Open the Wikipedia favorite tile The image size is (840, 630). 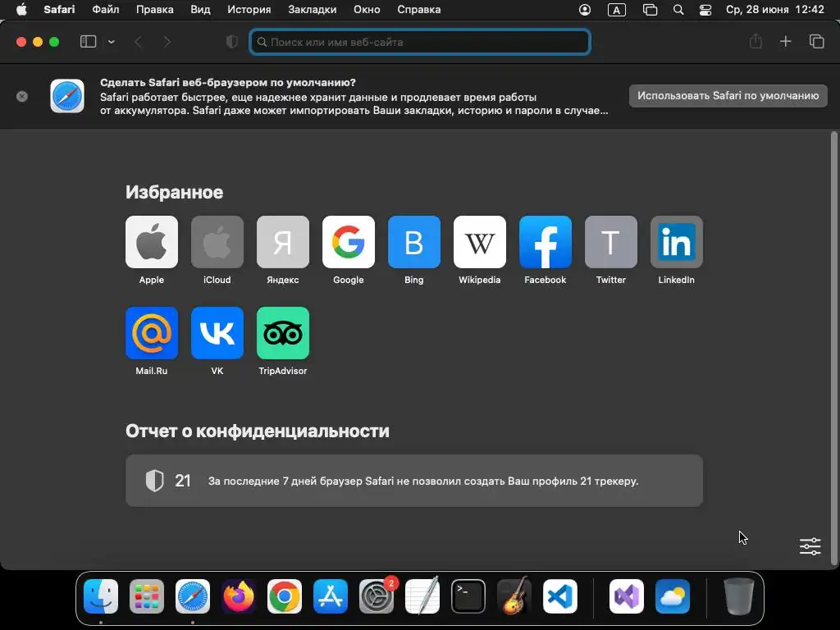(x=479, y=242)
